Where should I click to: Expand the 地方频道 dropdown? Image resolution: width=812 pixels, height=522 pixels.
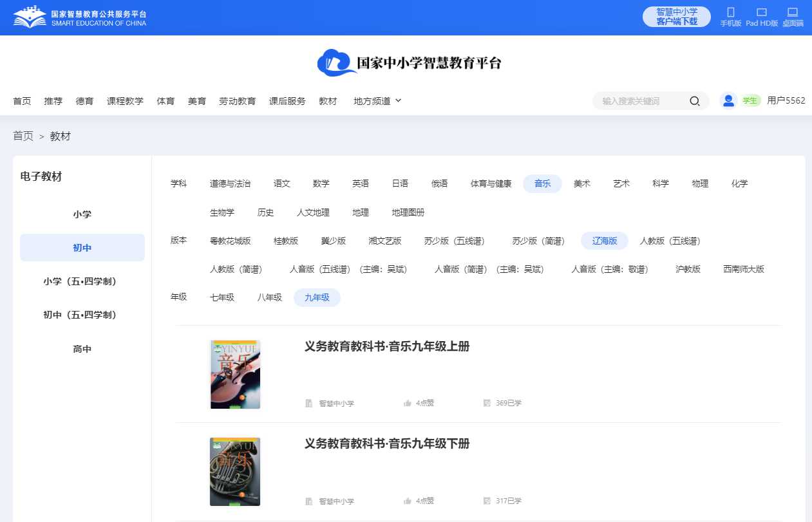(x=377, y=101)
